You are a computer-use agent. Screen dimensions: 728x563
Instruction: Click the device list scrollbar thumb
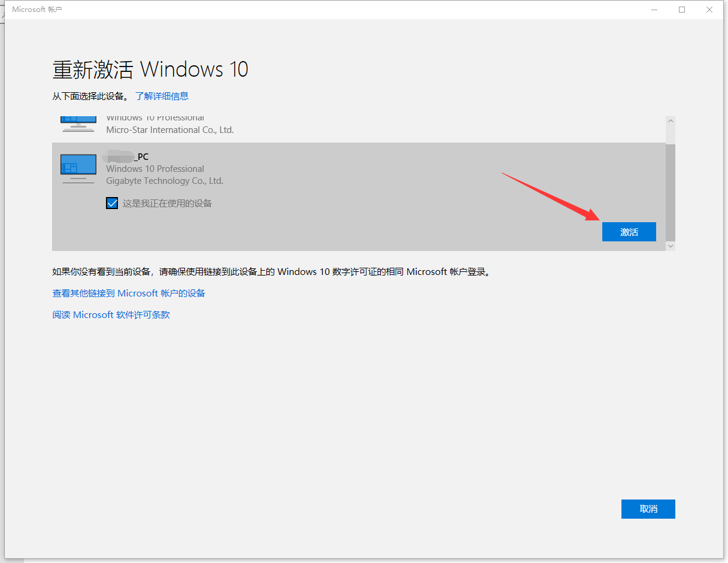tap(671, 192)
